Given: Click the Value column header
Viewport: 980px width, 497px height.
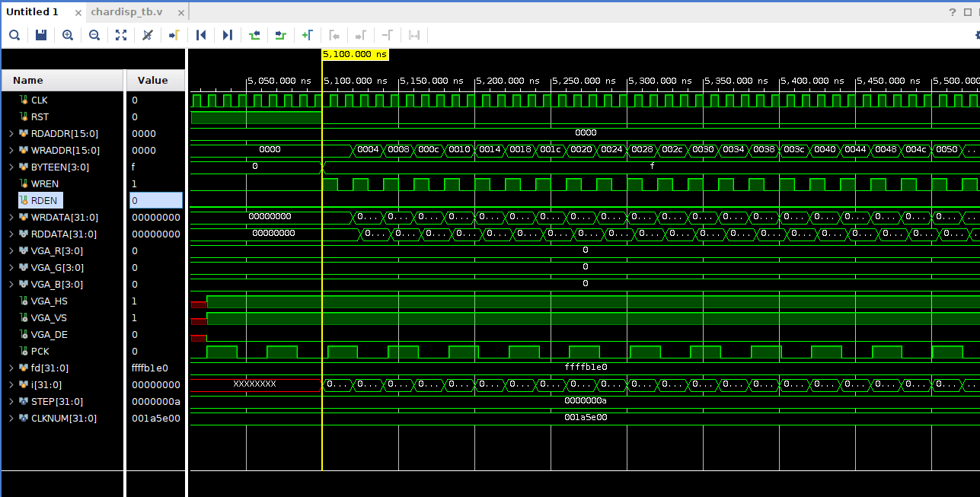Looking at the screenshot, I should [155, 80].
